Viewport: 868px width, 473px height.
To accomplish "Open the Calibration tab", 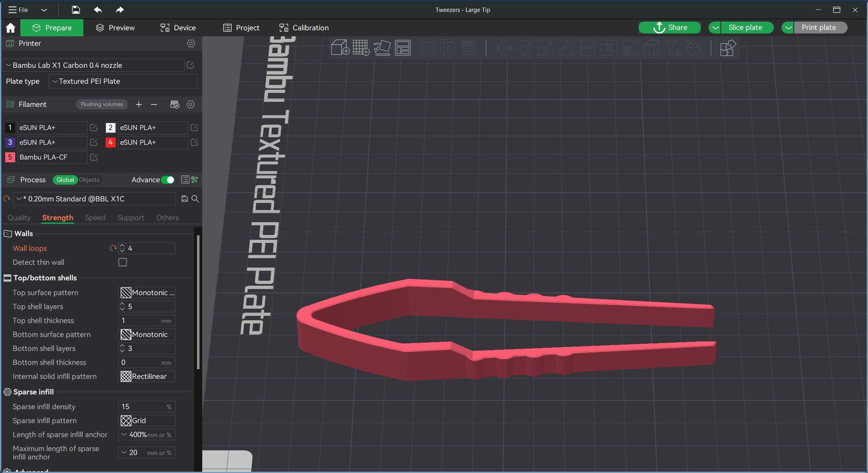I will click(x=304, y=28).
